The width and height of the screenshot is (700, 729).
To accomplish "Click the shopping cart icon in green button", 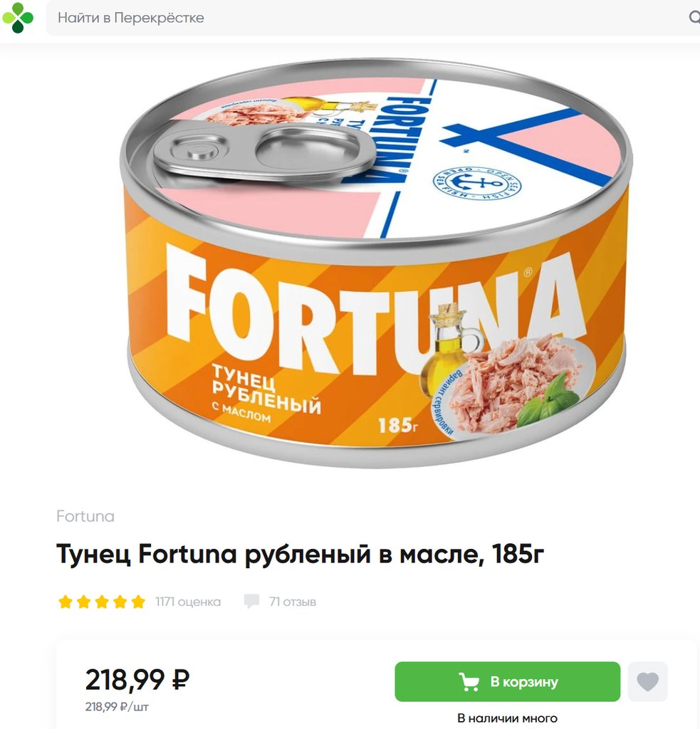I will click(x=469, y=681).
